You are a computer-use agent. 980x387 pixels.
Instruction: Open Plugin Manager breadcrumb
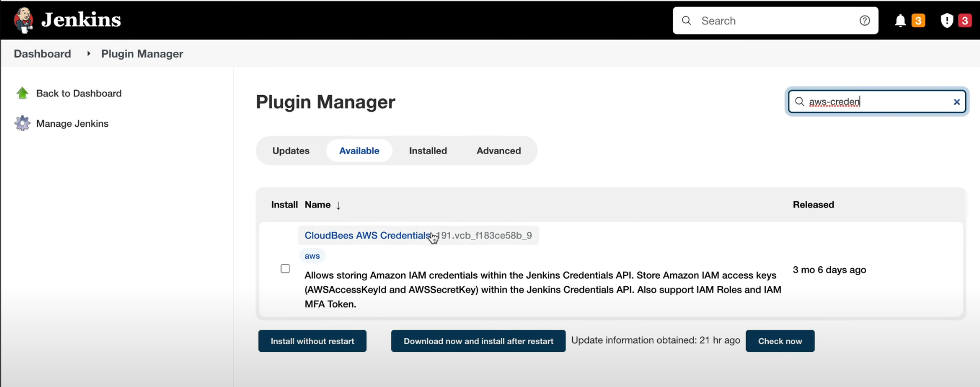142,54
